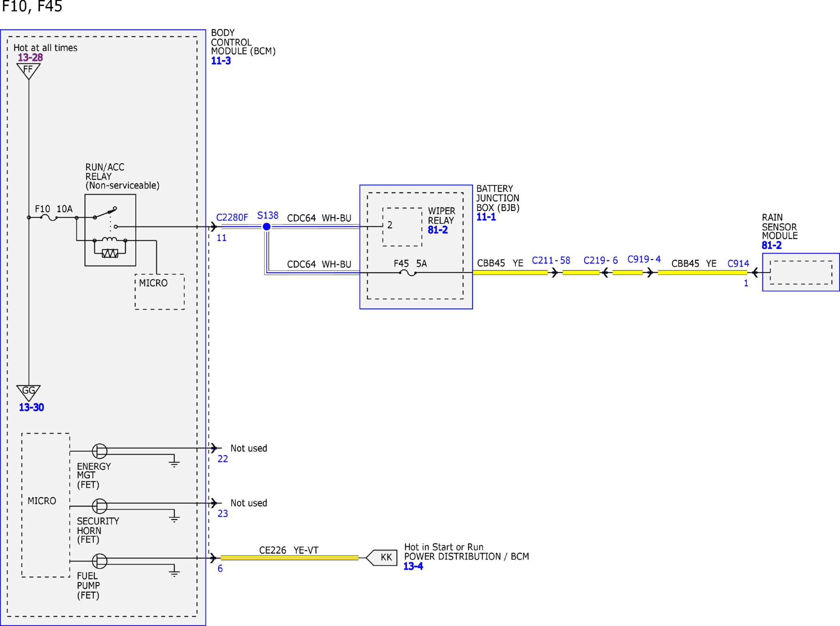Open the 13-28 page reference link
The width and height of the screenshot is (840, 626).
tap(30, 58)
